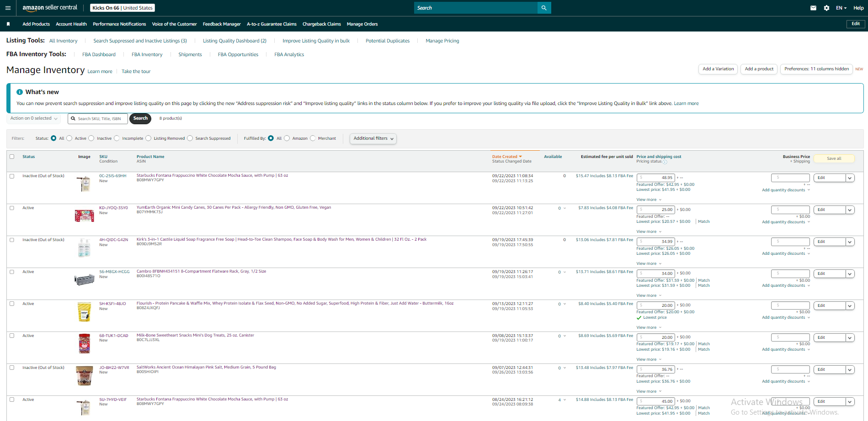
Task: Sort by Date Created column
Action: point(506,157)
